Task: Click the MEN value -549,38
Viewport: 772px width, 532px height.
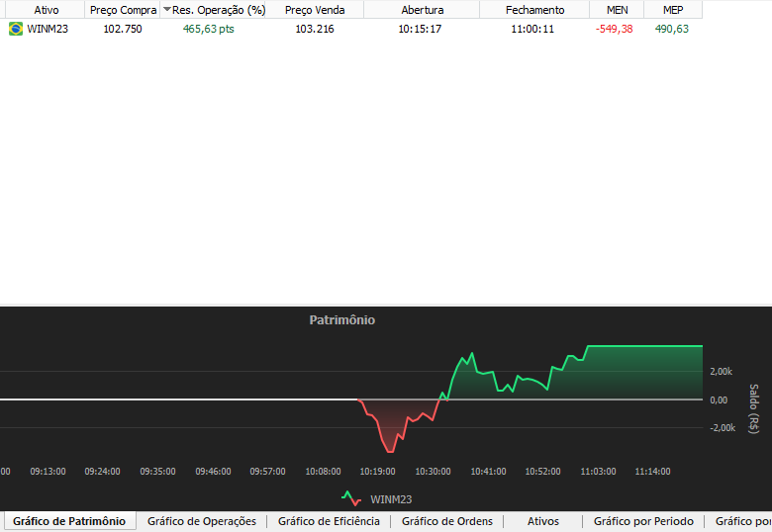Action: point(614,29)
